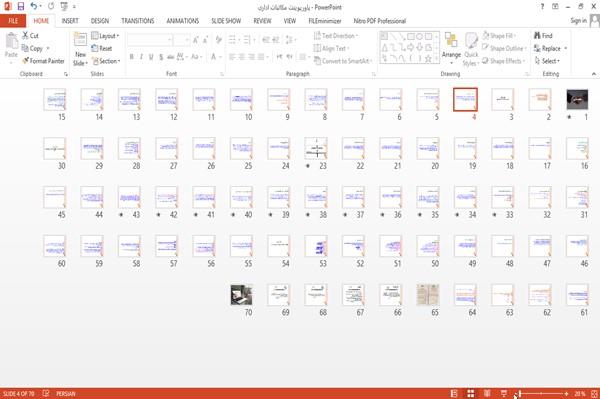Switch to the SLIDE SHOW tab
Viewport: 600px width, 399px height.
pyautogui.click(x=226, y=21)
